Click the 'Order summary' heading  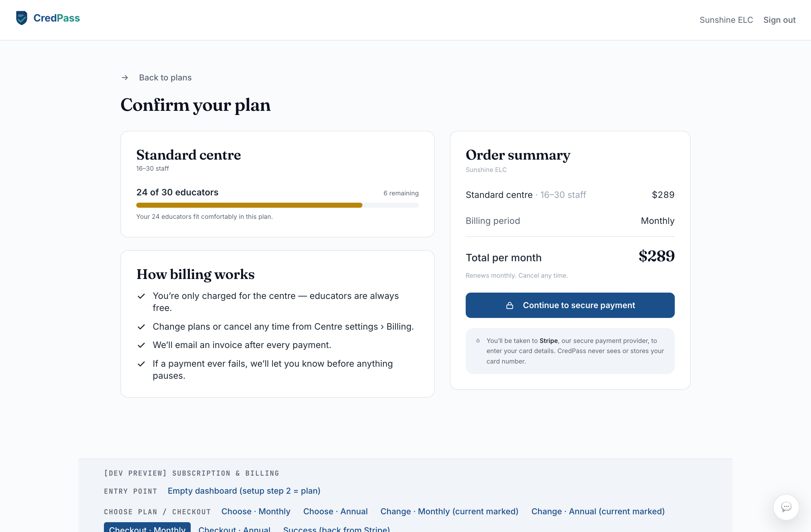tap(518, 155)
